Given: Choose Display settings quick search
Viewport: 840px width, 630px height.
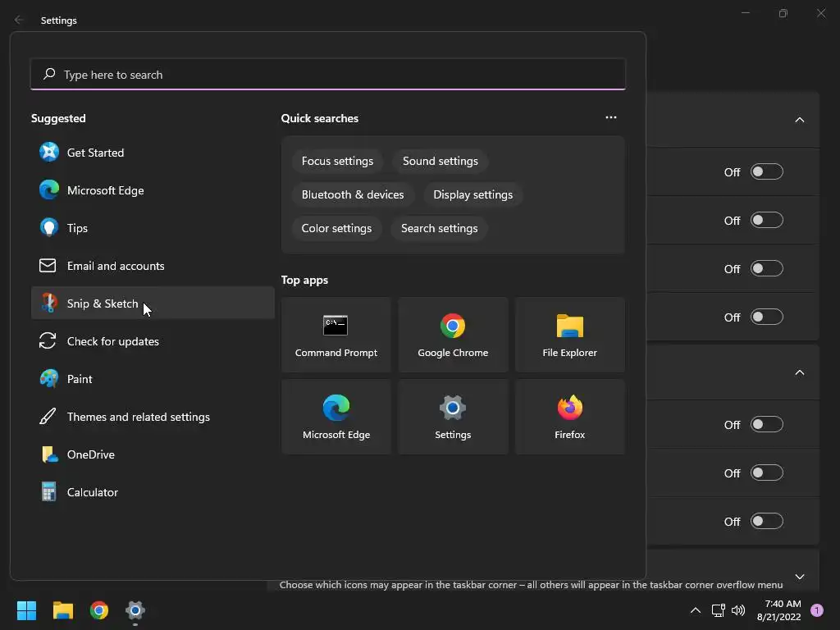Looking at the screenshot, I should click(472, 195).
